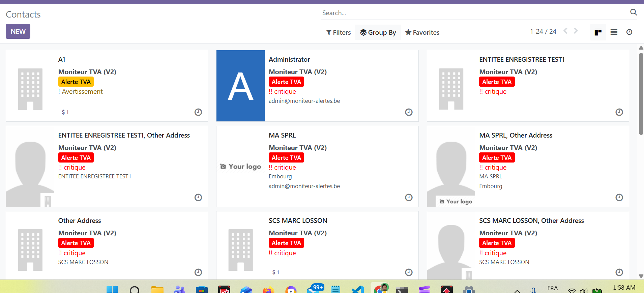Click the building image on A1 card
644x293 pixels.
click(x=30, y=89)
